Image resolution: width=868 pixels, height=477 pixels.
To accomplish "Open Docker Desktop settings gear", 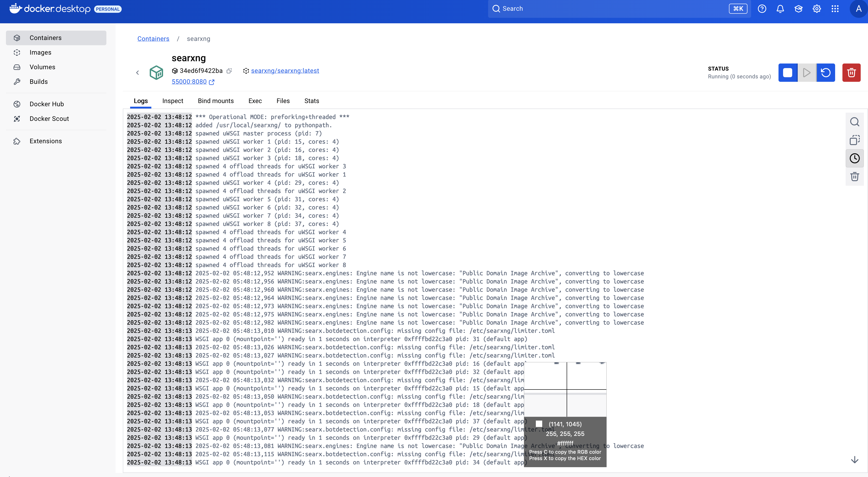I will pos(816,9).
